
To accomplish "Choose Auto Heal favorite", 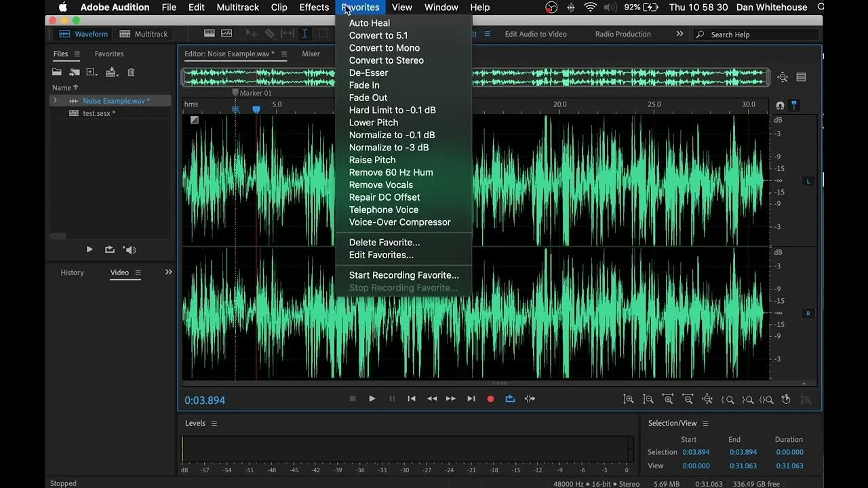I will pos(370,23).
